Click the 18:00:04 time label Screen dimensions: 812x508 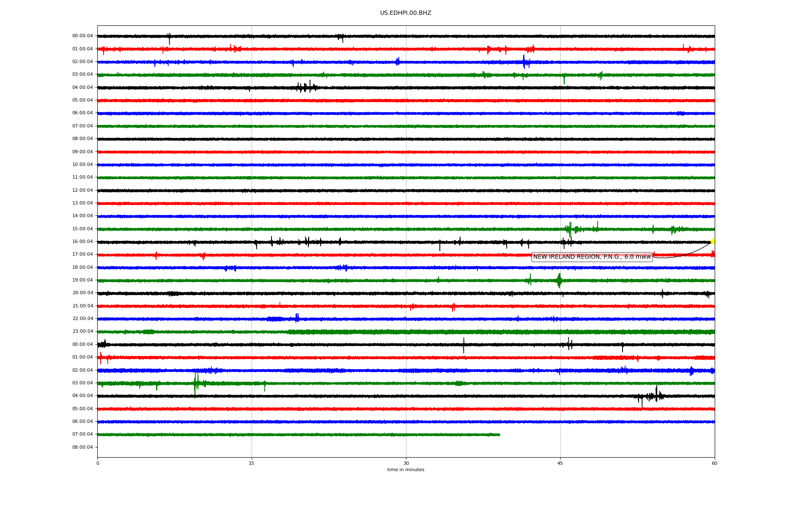(x=82, y=268)
